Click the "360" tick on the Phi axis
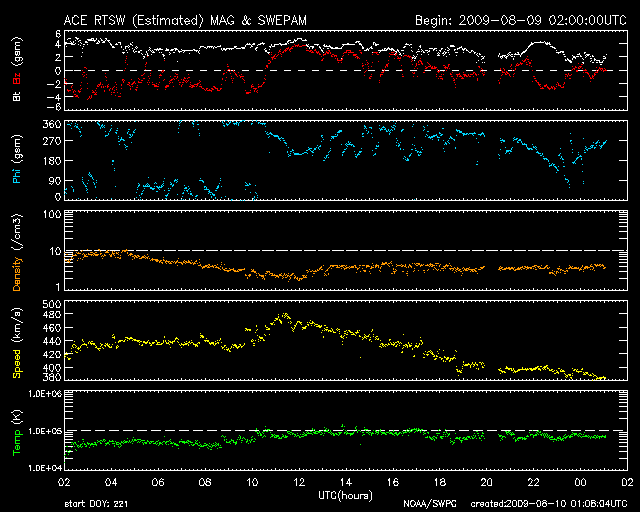The width and height of the screenshot is (640, 512). [52, 124]
